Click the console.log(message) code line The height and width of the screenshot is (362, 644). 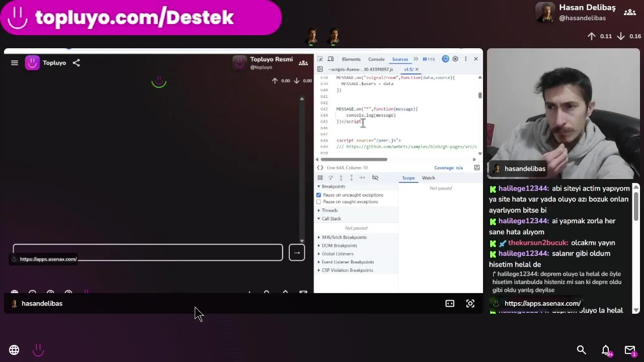tap(371, 115)
